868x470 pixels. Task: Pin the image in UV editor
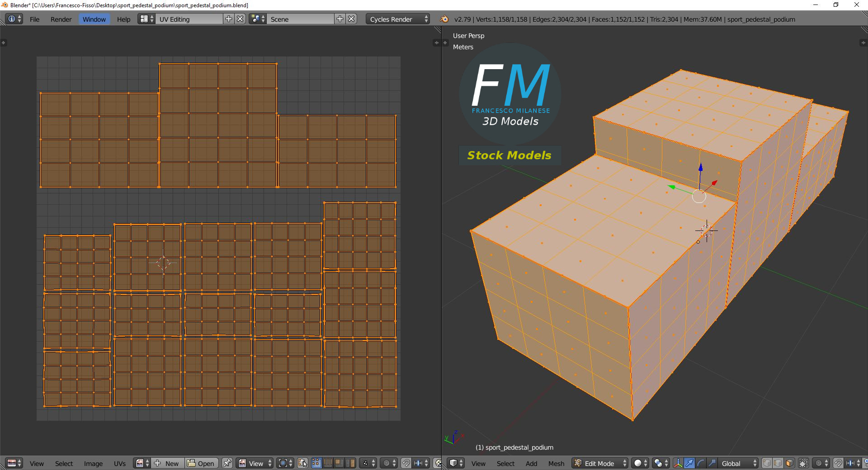227,463
